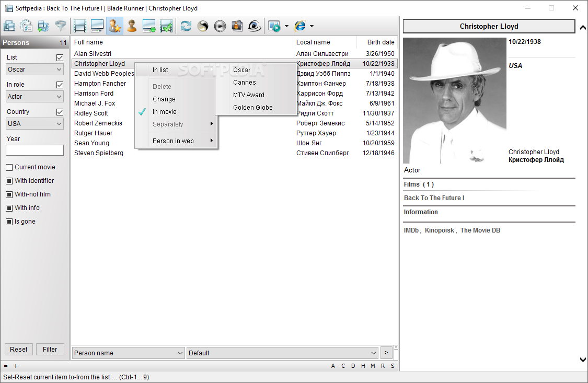Viewport: 588px width, 383px height.
Task: Click the > button beside Default
Action: coord(386,353)
